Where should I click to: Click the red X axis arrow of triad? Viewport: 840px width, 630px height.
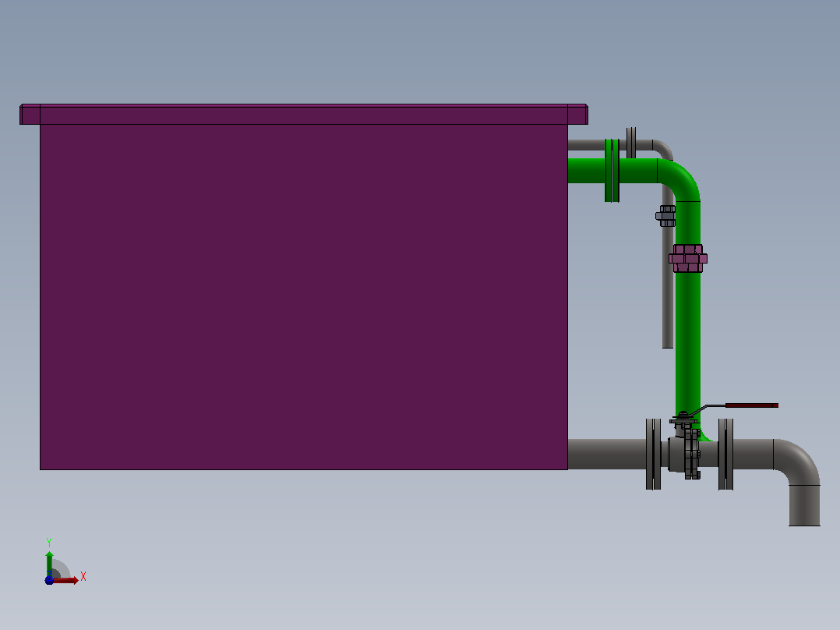point(67,580)
